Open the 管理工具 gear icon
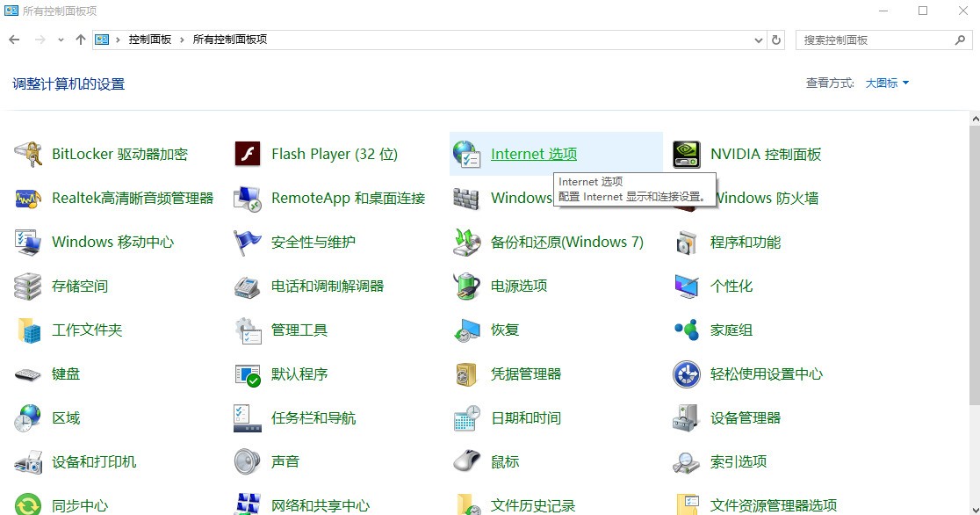The image size is (980, 515). tap(248, 330)
